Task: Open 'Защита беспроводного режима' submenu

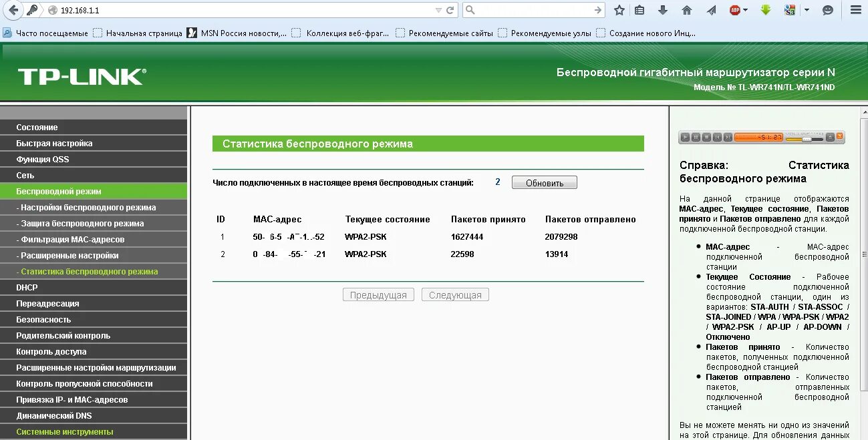Action: pos(94,223)
